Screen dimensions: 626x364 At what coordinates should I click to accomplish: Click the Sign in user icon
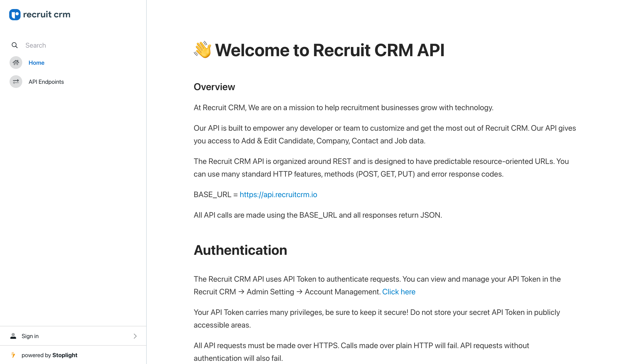(x=13, y=336)
